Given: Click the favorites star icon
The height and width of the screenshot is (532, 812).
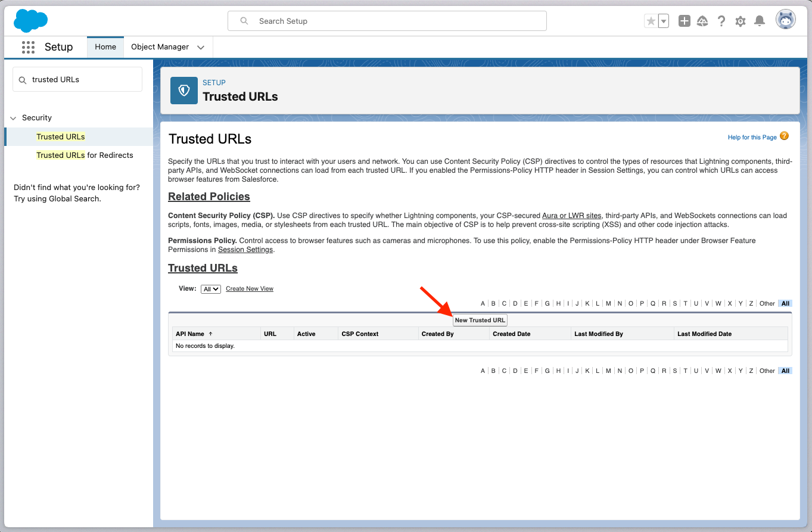Looking at the screenshot, I should (651, 21).
